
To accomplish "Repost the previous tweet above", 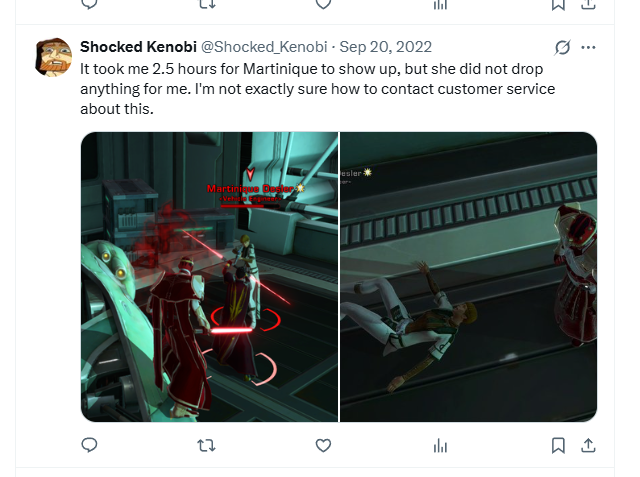I will pyautogui.click(x=206, y=4).
